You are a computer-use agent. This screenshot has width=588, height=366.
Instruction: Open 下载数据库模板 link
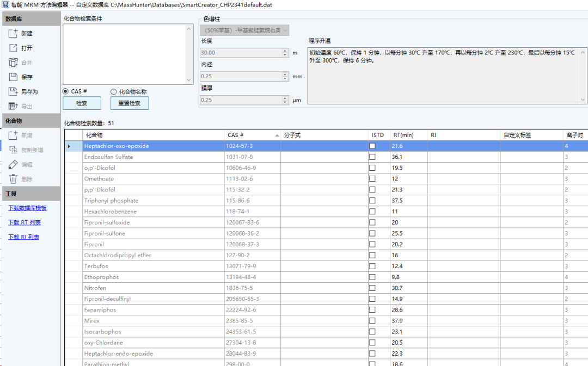pyautogui.click(x=27, y=208)
